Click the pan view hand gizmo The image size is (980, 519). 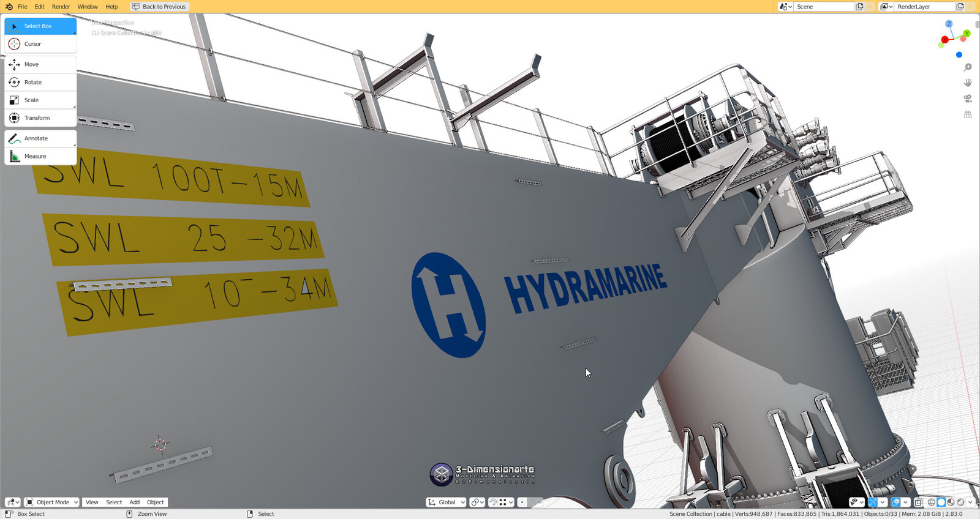[x=968, y=83]
